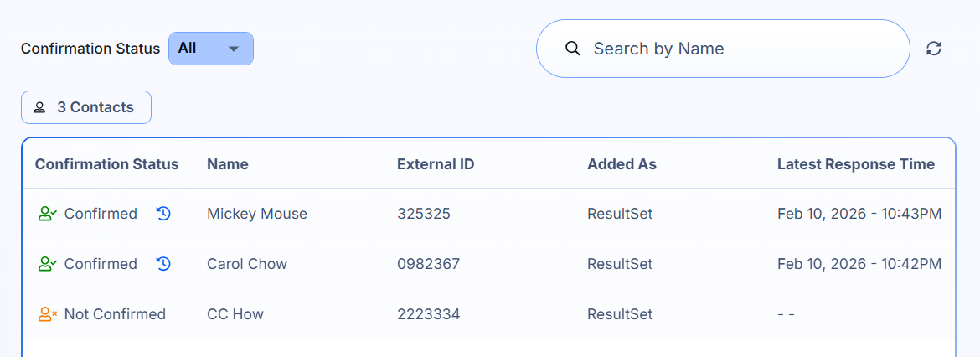Click the Added As column header
Image resolution: width=980 pixels, height=357 pixels.
[622, 164]
